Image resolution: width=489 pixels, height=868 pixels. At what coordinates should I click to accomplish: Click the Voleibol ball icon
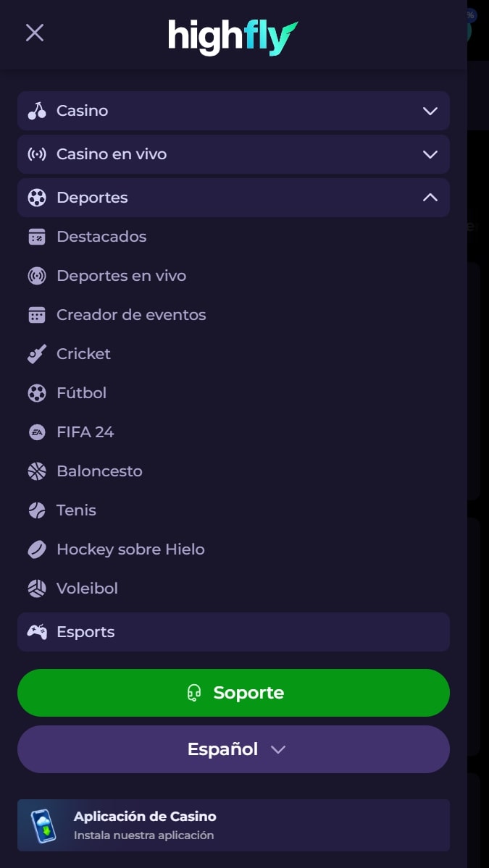tap(36, 589)
